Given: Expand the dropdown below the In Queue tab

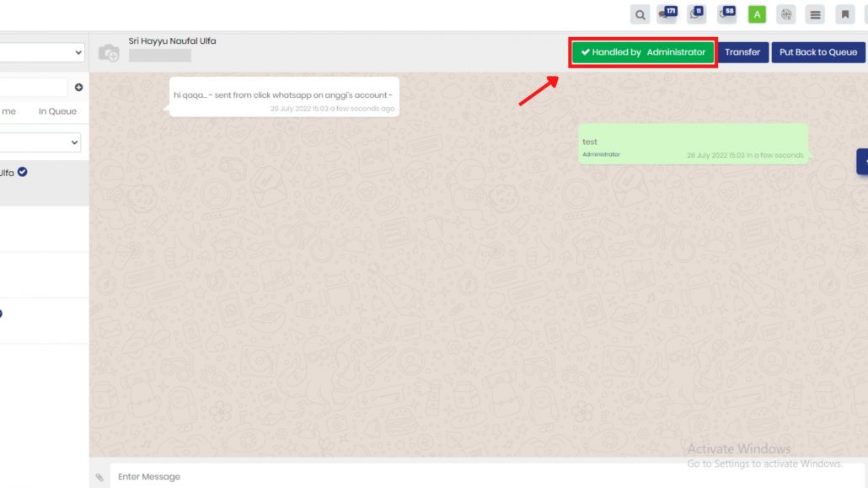Looking at the screenshot, I should [x=40, y=142].
